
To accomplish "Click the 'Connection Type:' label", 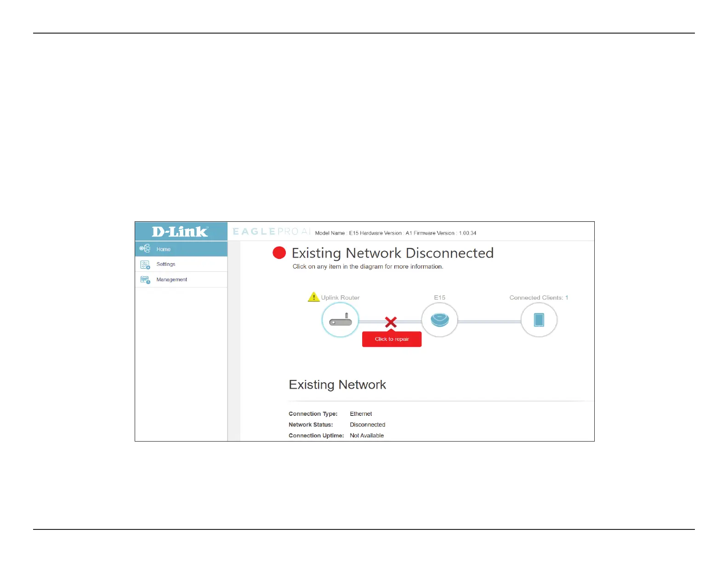I will click(313, 414).
